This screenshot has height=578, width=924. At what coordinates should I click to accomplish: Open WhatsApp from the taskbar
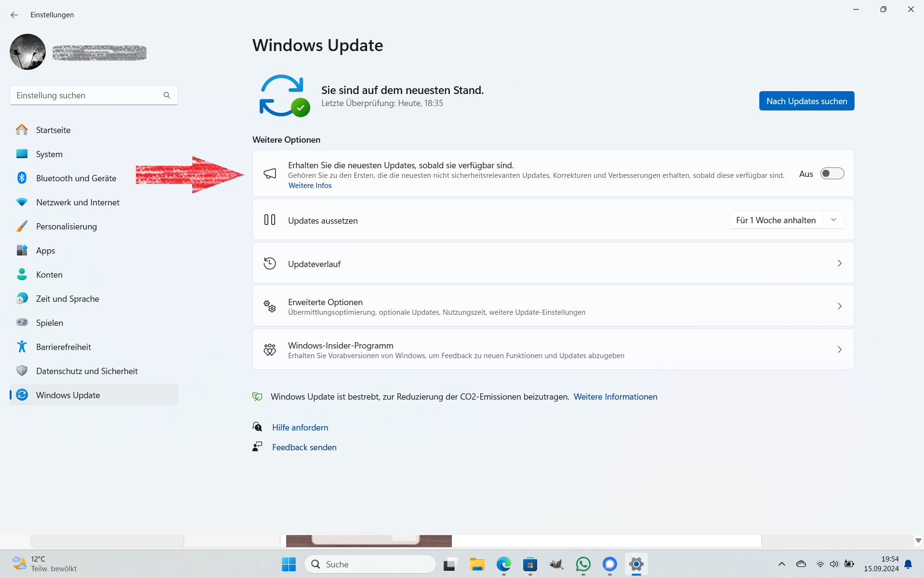[x=583, y=564]
